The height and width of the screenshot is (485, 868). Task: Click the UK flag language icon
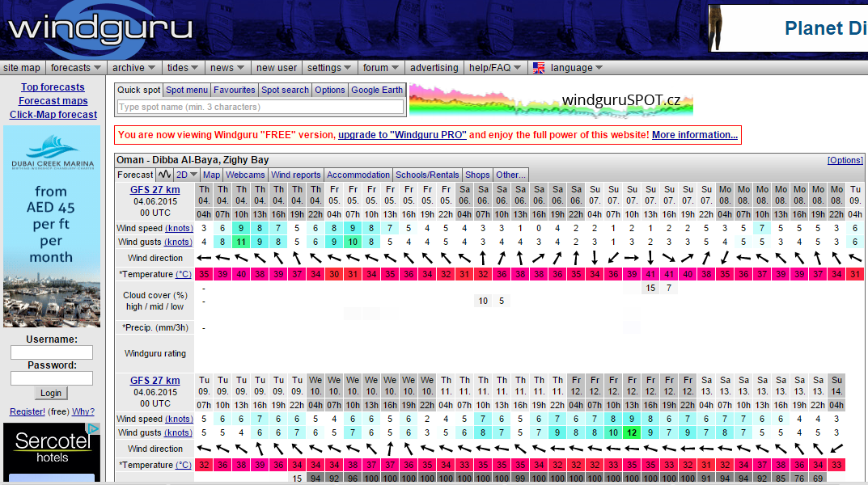point(539,68)
